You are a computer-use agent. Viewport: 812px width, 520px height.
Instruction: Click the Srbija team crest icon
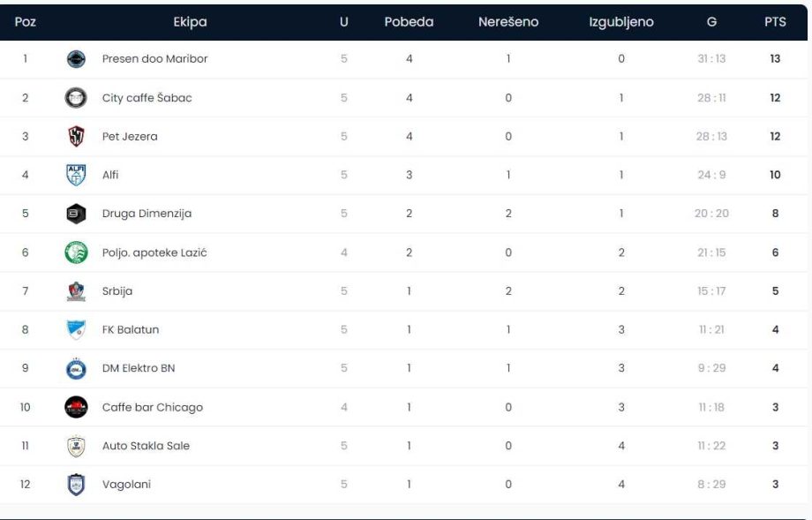[x=76, y=291]
